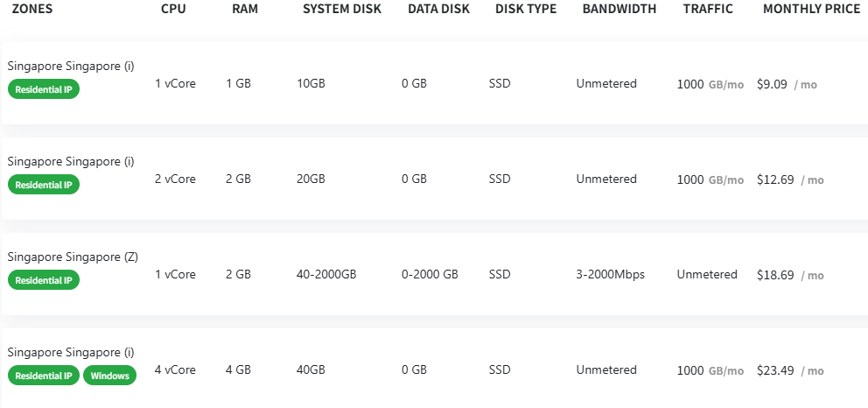
Task: Click the SYSTEM DISK column header
Action: (x=342, y=9)
